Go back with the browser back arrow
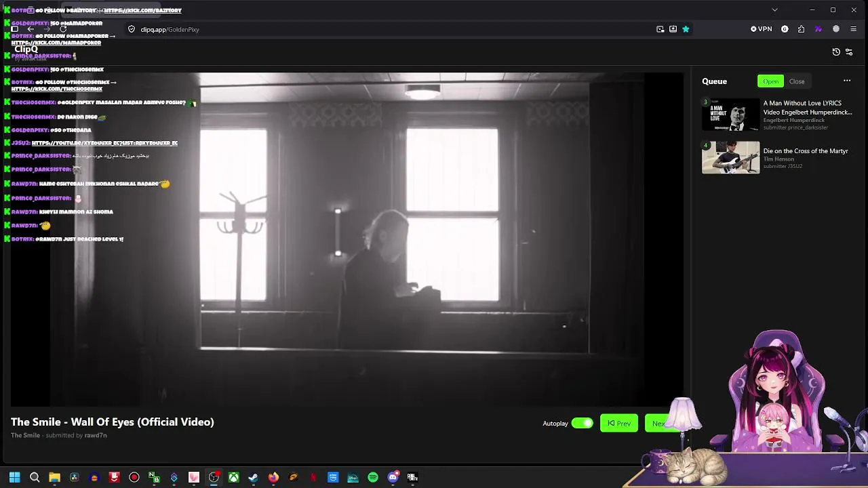 (31, 29)
